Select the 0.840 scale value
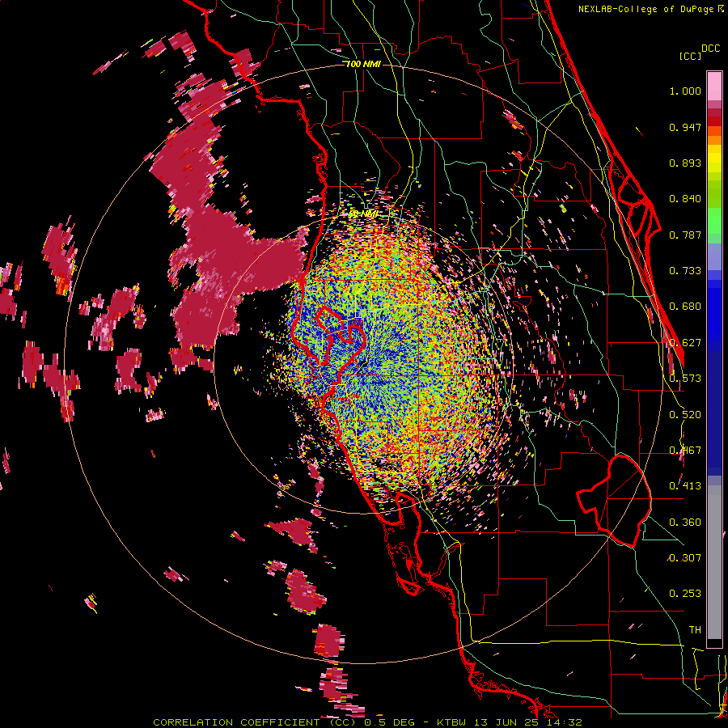Image resolution: width=728 pixels, height=728 pixels. click(x=685, y=199)
